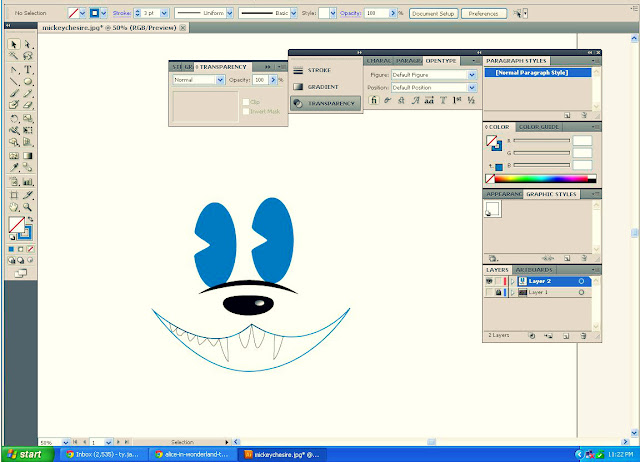
Task: Pick the Pencil tool
Action: 27,93
